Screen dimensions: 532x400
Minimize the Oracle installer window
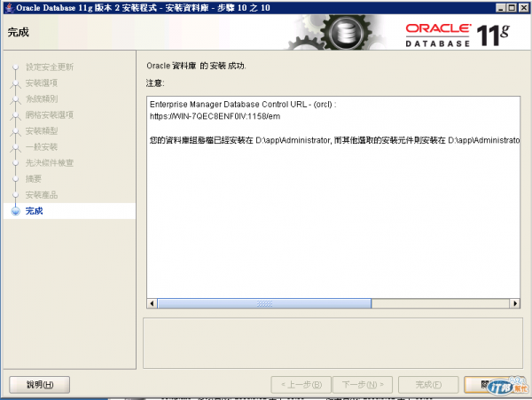pos(500,7)
